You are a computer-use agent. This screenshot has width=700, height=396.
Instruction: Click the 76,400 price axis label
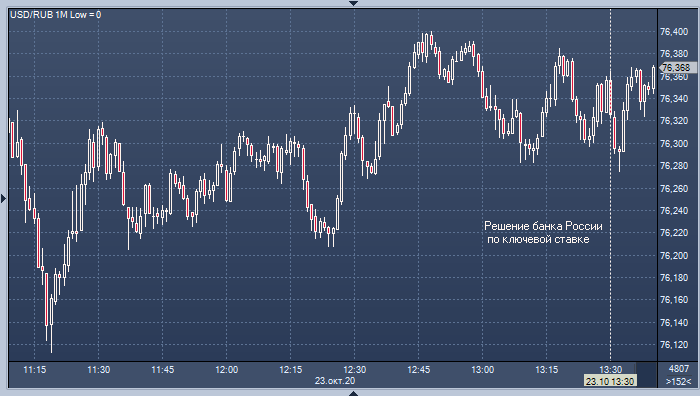[674, 32]
